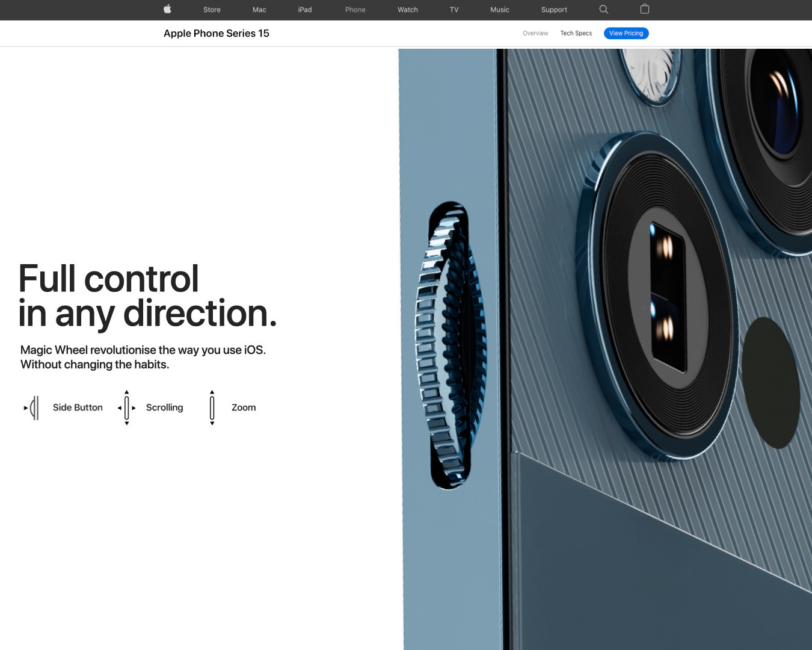
Task: Select the Phone menu item
Action: pyautogui.click(x=355, y=10)
